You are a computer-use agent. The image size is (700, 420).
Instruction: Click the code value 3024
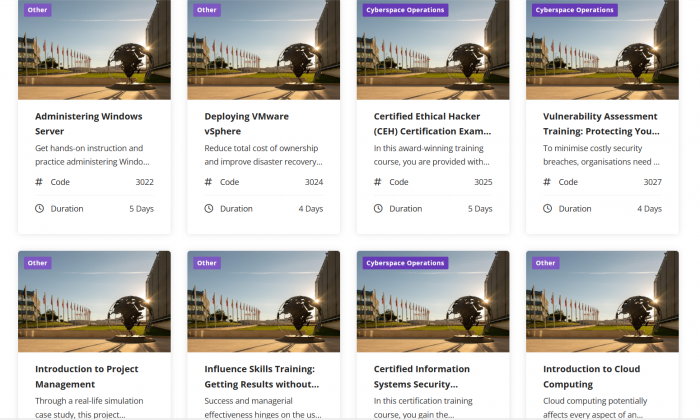314,182
